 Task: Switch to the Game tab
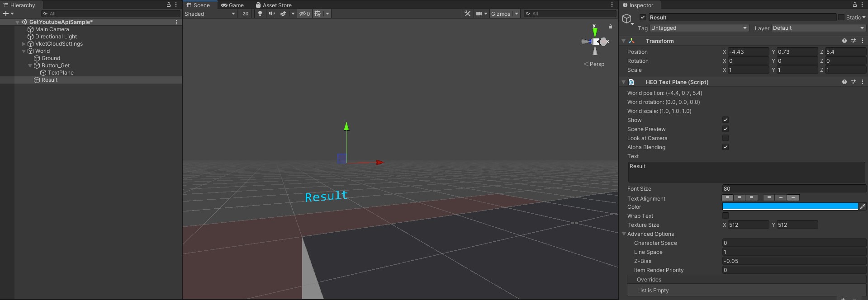tap(232, 5)
